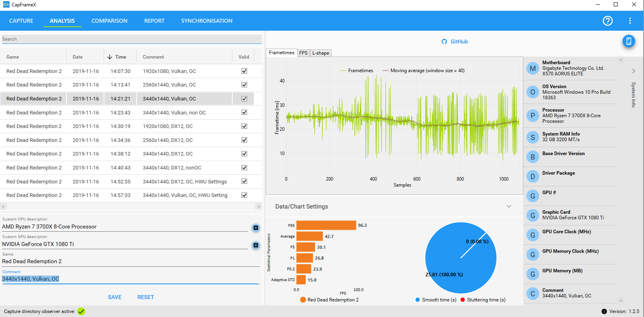Click the Driver Package D icon
Screen dimensions: 644x317
pyautogui.click(x=533, y=176)
